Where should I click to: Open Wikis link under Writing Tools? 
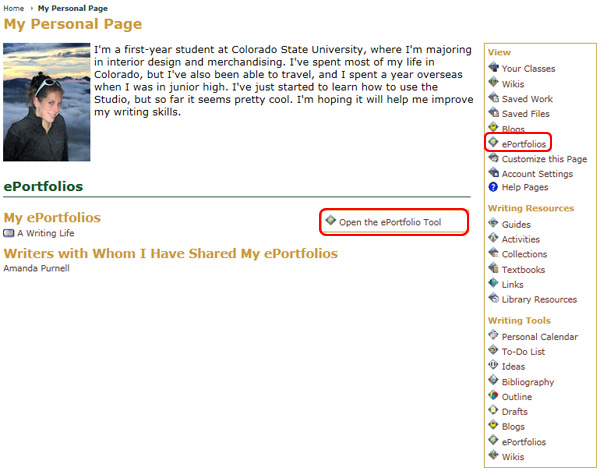[513, 457]
